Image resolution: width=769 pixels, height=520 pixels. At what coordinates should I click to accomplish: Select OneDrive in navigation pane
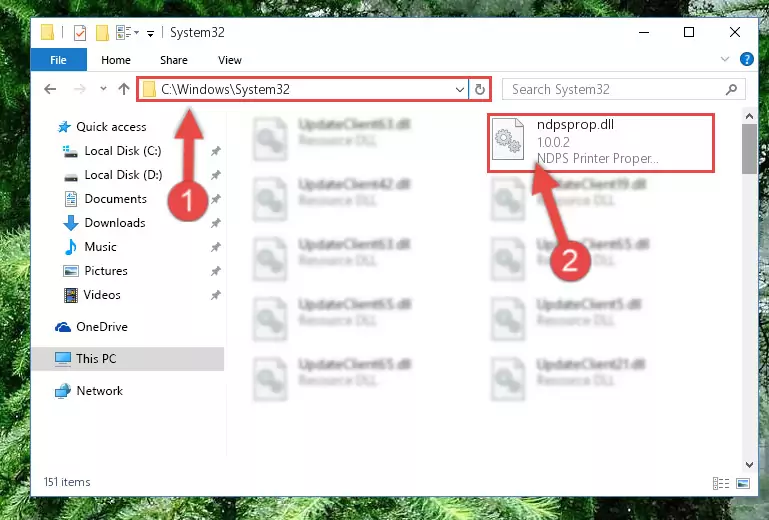(x=102, y=327)
